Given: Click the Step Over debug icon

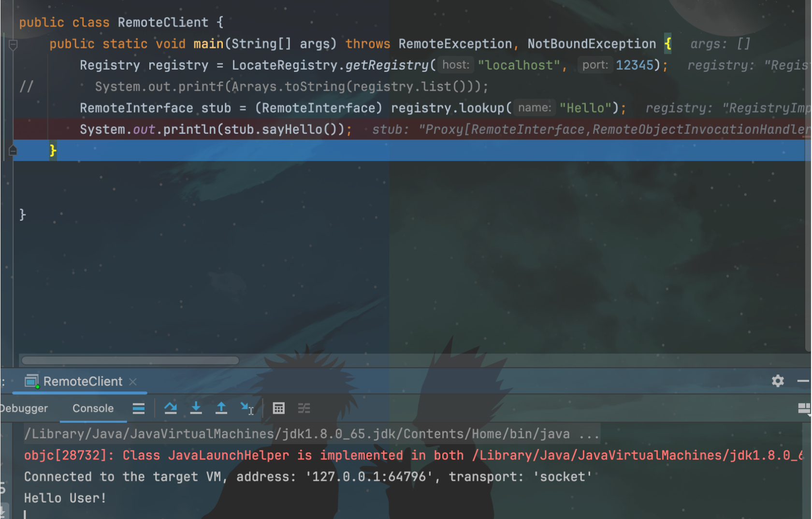Looking at the screenshot, I should [x=170, y=408].
